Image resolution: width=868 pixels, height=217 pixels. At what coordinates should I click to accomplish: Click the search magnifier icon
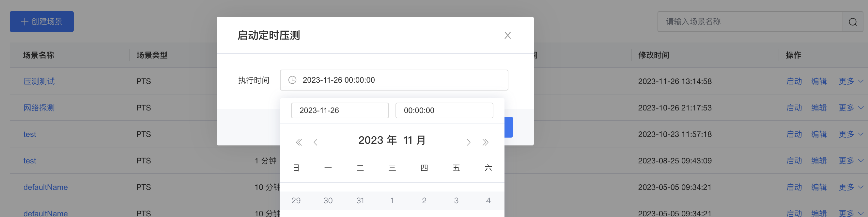tap(852, 22)
